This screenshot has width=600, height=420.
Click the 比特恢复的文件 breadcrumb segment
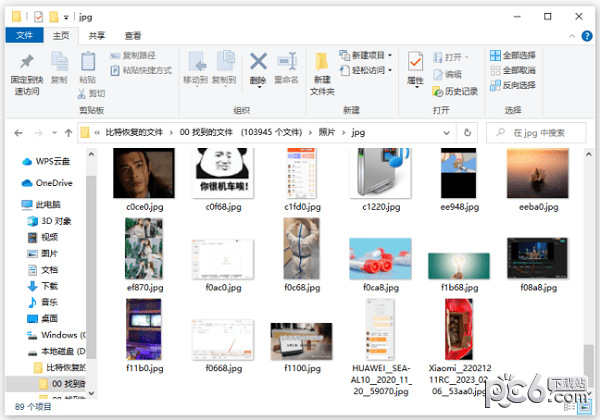coord(134,132)
